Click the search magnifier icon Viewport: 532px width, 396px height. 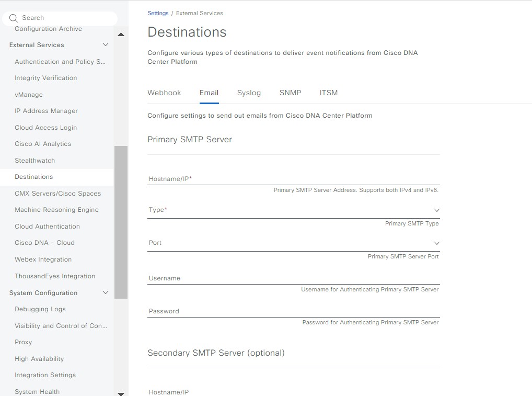tap(14, 18)
